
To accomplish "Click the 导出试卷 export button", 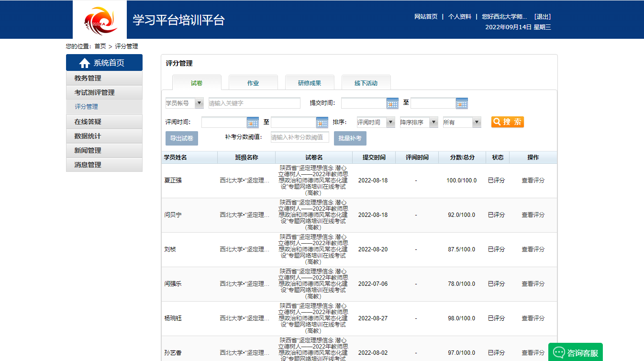I will (x=182, y=138).
